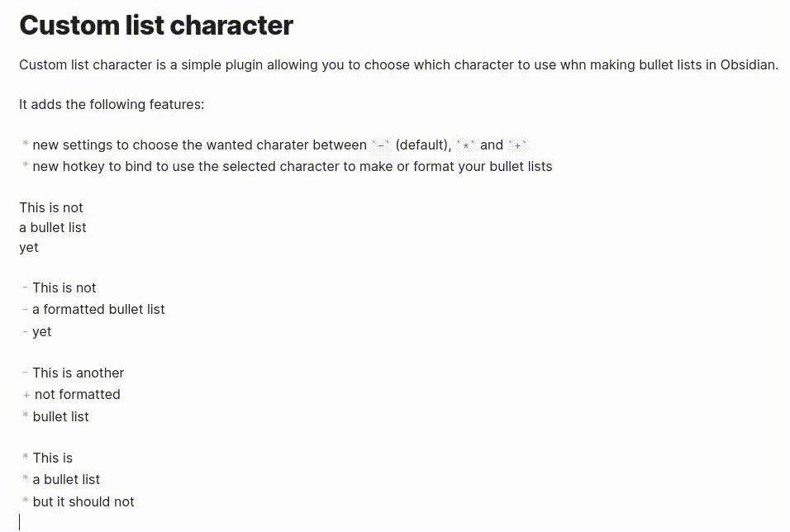Click the asterisk bullet before "new settings"
Viewport: 790px width, 532px height.
(x=26, y=145)
